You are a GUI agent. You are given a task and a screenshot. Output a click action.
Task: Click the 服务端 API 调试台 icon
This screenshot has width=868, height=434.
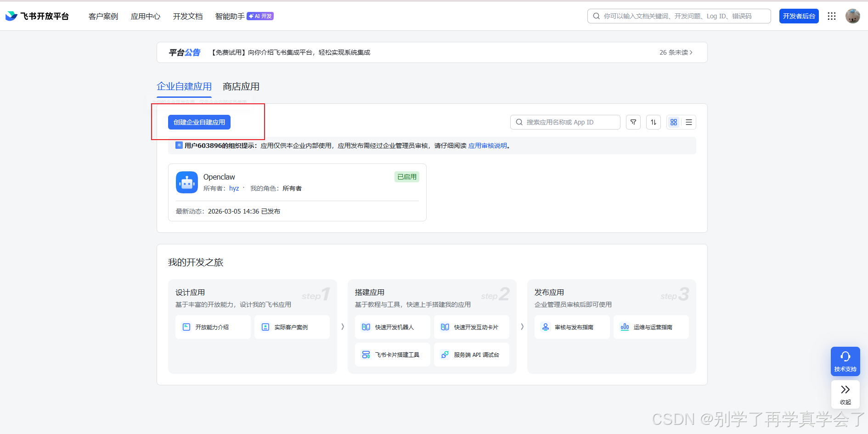click(x=445, y=354)
